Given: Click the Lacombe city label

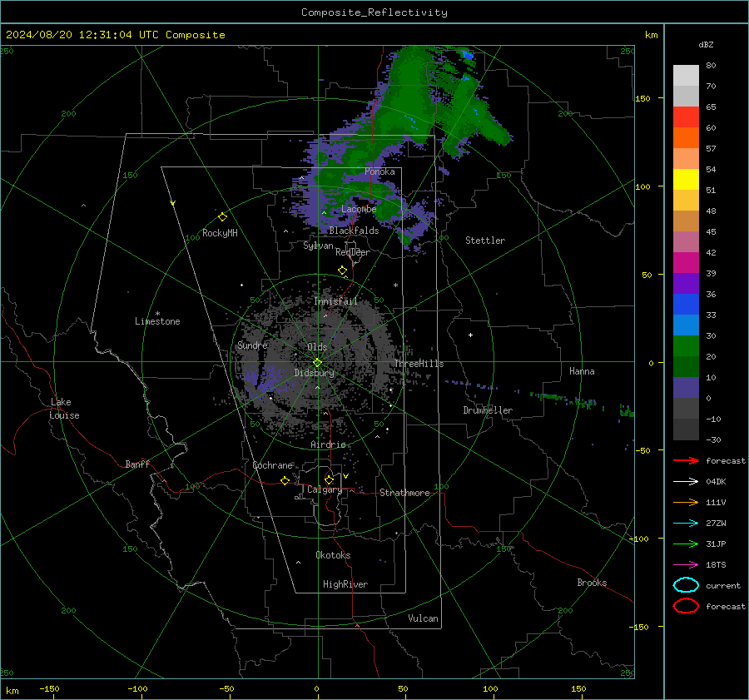Looking at the screenshot, I should pos(359,209).
